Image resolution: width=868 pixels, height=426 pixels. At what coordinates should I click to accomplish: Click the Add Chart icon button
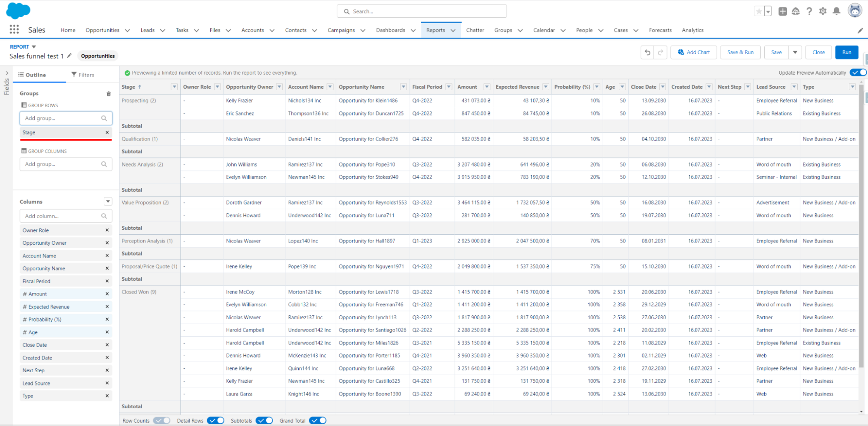[693, 52]
